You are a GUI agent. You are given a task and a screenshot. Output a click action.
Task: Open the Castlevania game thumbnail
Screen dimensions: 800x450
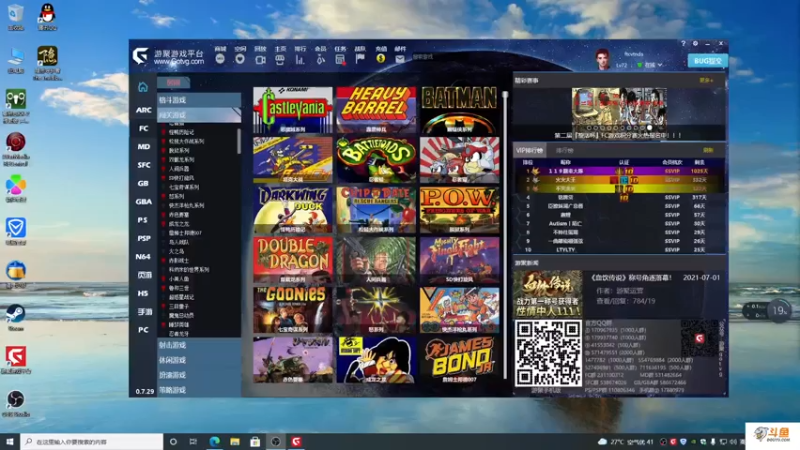coord(292,110)
